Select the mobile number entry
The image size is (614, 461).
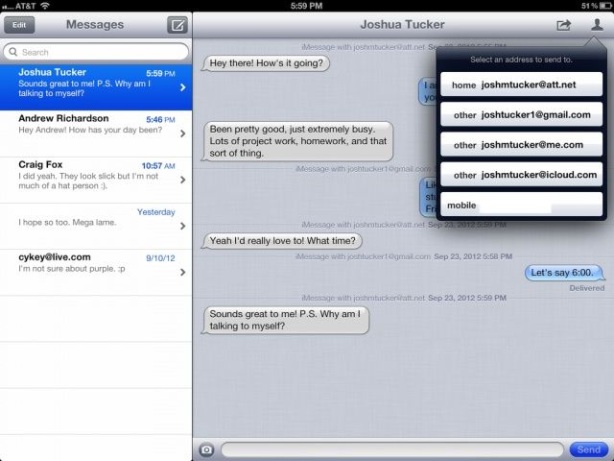(521, 204)
